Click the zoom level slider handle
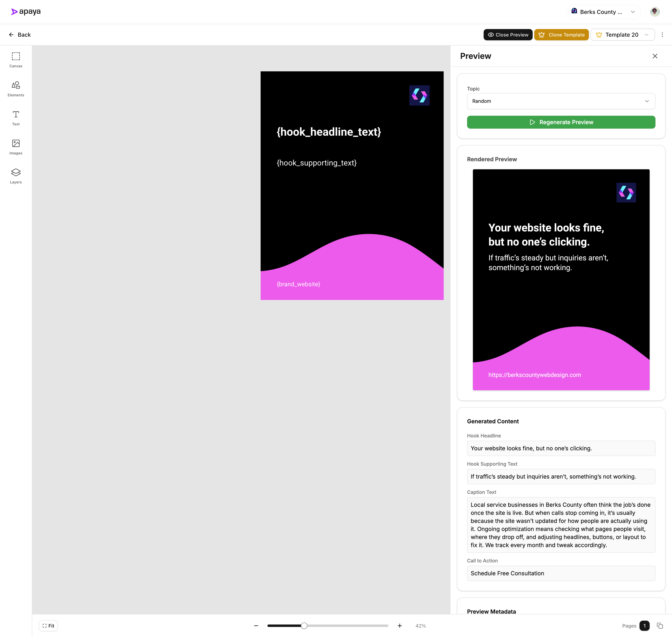The image size is (672, 637). coord(304,626)
